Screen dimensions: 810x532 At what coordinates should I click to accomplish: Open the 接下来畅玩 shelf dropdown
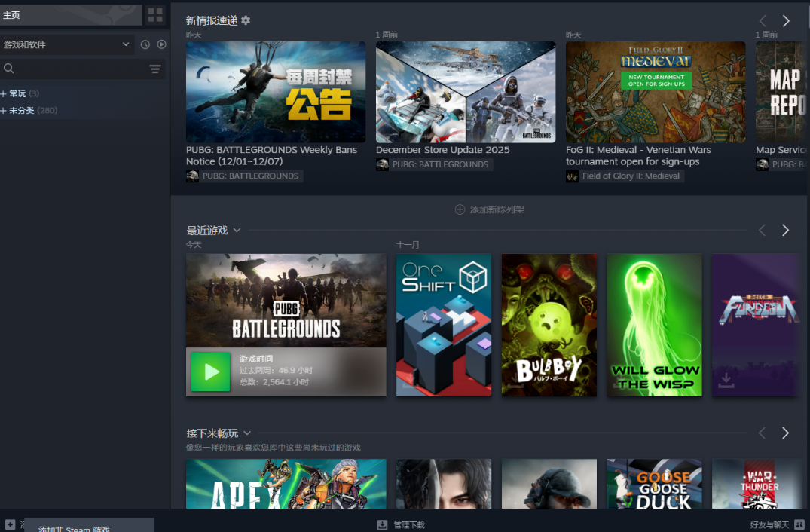tap(247, 433)
